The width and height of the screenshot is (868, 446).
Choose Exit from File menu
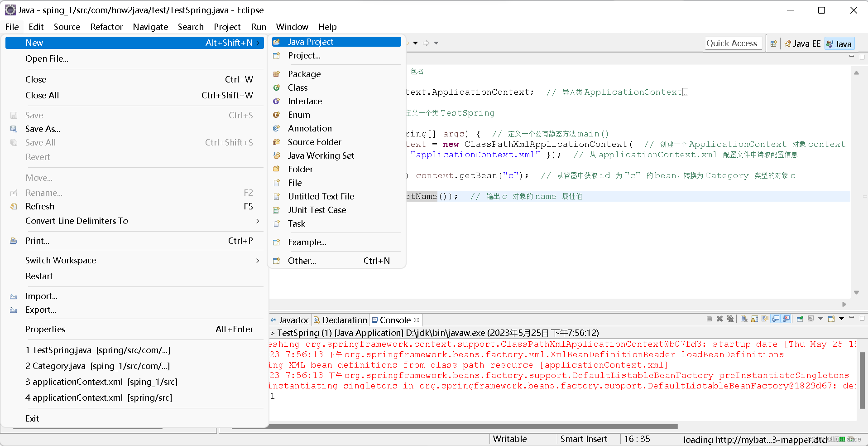(x=134, y=418)
